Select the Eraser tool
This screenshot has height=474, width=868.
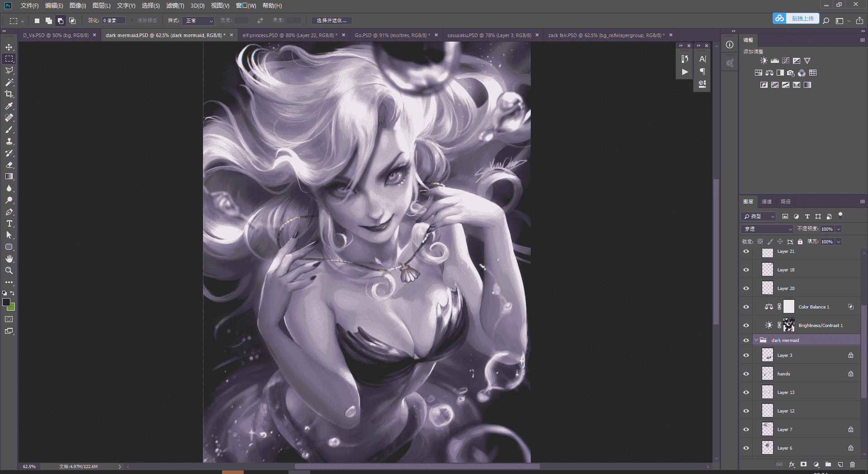9,165
